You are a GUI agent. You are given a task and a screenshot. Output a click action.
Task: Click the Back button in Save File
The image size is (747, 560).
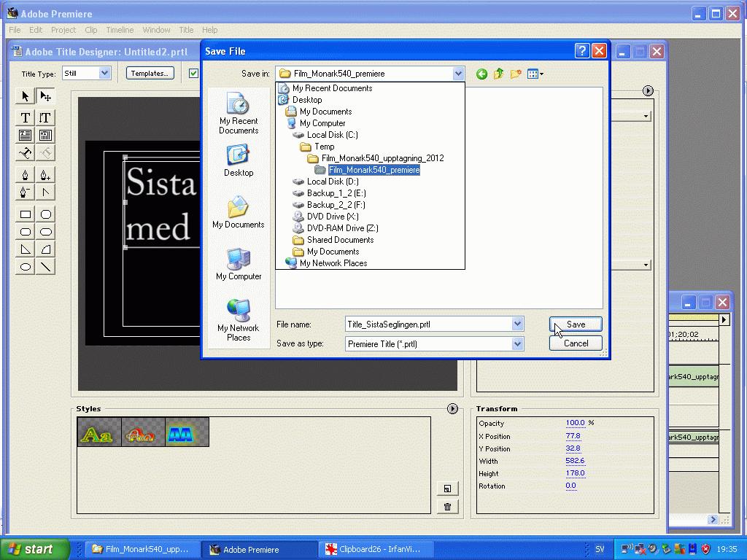(x=481, y=74)
